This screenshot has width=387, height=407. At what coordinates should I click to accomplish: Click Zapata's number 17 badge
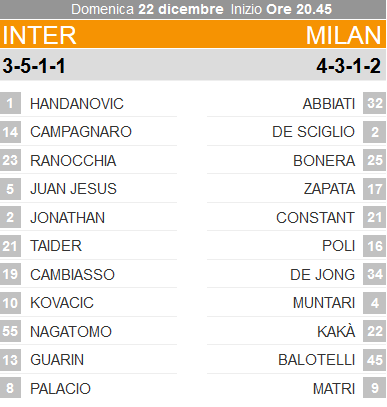375,189
